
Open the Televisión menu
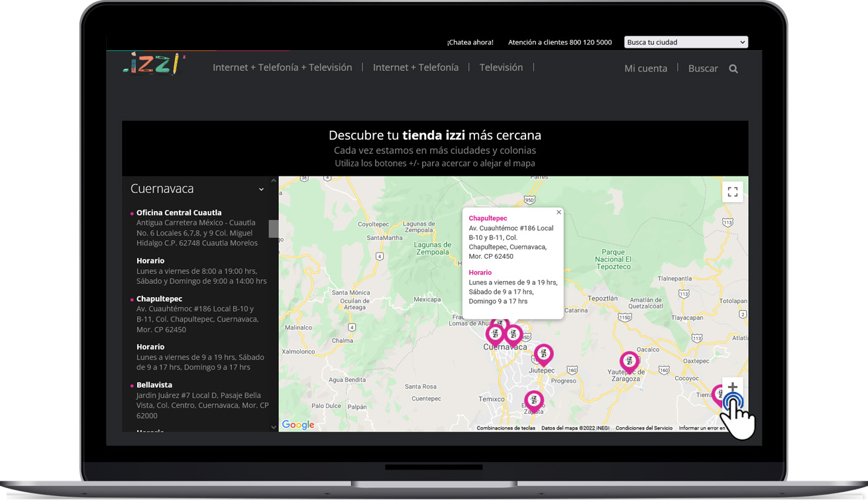click(501, 68)
